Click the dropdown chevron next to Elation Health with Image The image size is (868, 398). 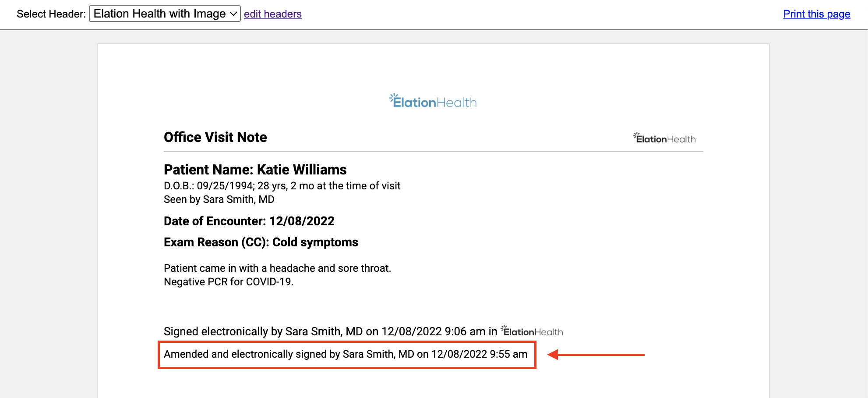(x=233, y=14)
